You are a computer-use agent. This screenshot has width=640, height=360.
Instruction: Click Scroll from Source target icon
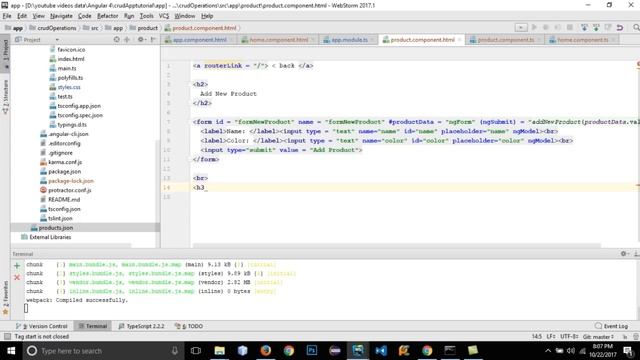tap(117, 39)
